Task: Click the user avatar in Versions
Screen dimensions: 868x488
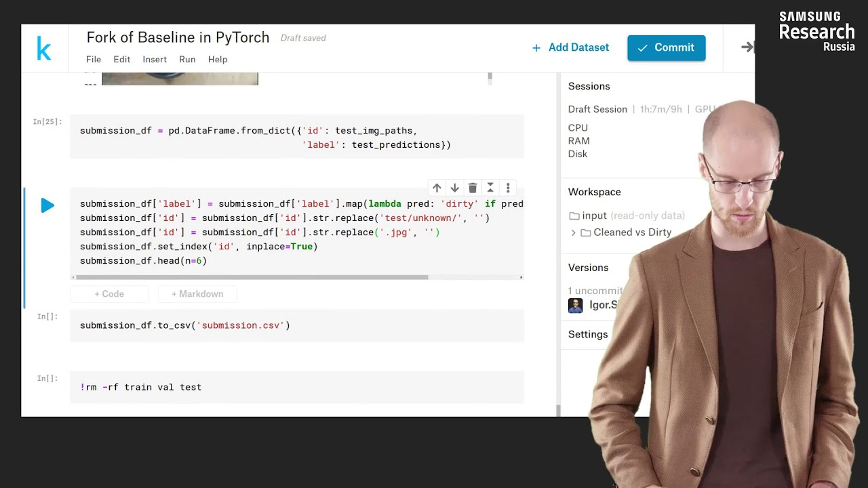Action: point(575,306)
